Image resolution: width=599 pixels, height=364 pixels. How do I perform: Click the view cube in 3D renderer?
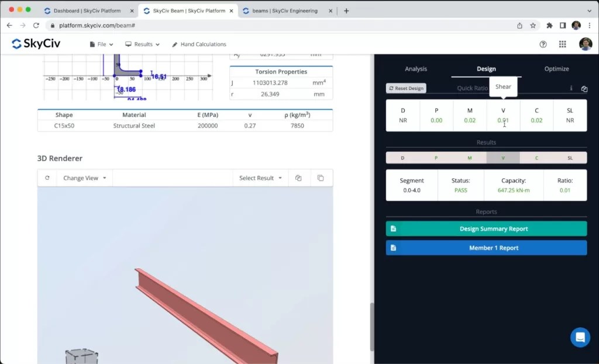[82, 356]
